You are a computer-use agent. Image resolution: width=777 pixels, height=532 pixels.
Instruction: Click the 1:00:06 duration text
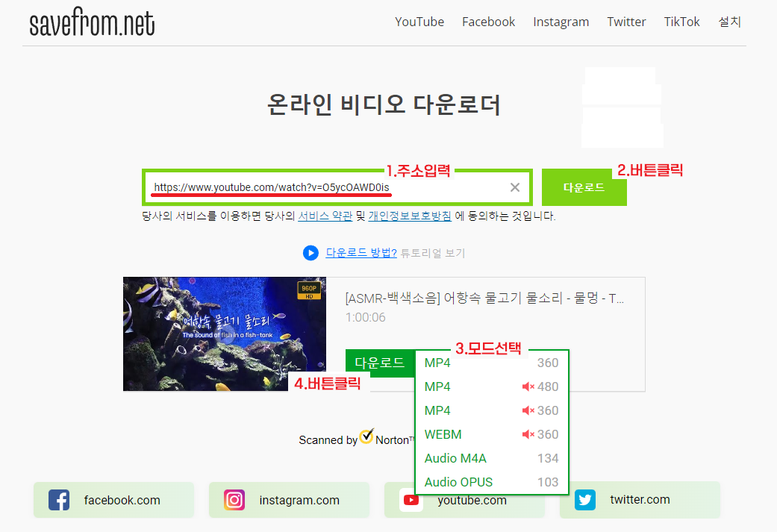pos(365,317)
